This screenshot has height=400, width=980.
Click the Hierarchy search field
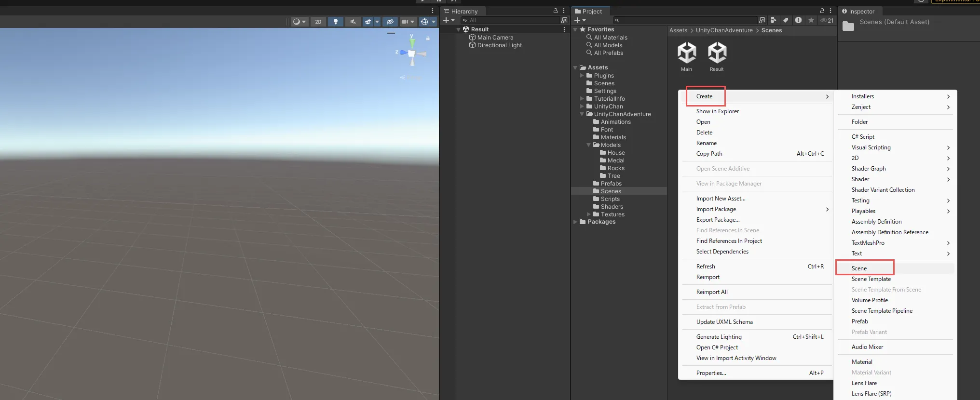point(512,20)
